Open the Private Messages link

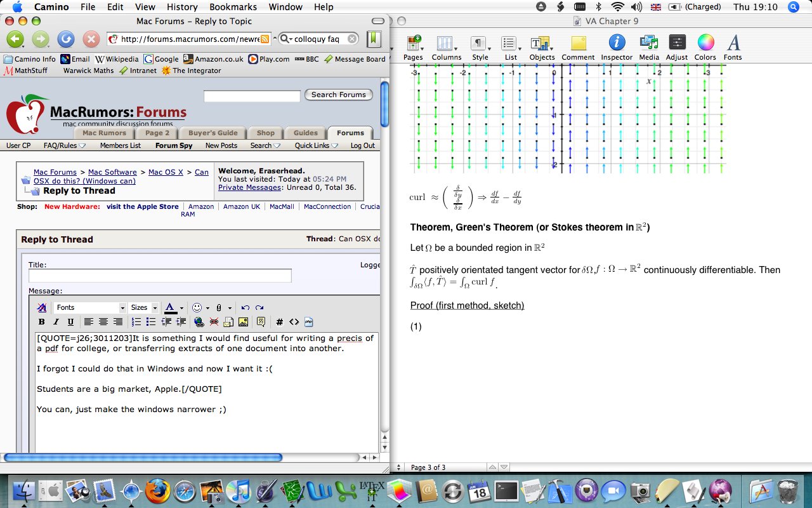pyautogui.click(x=249, y=187)
